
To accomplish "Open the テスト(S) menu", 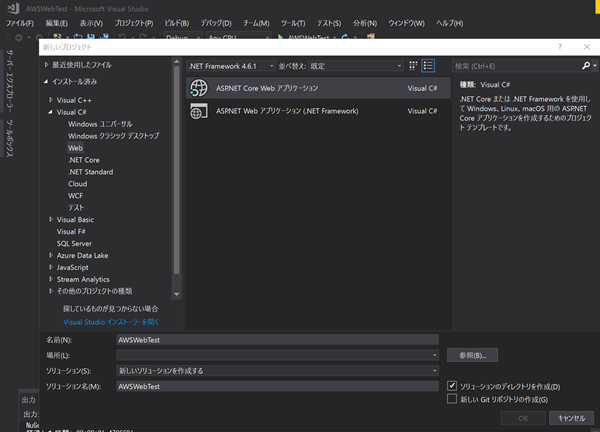I will click(329, 23).
